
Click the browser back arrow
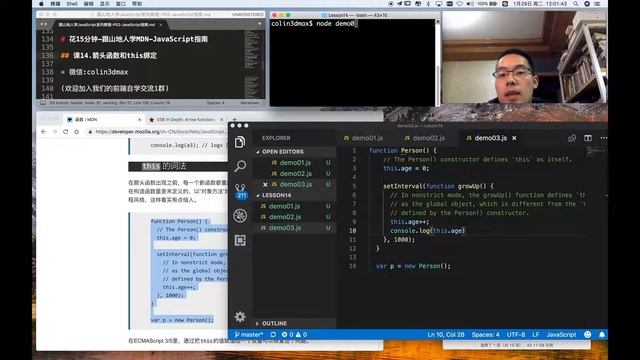44,131
